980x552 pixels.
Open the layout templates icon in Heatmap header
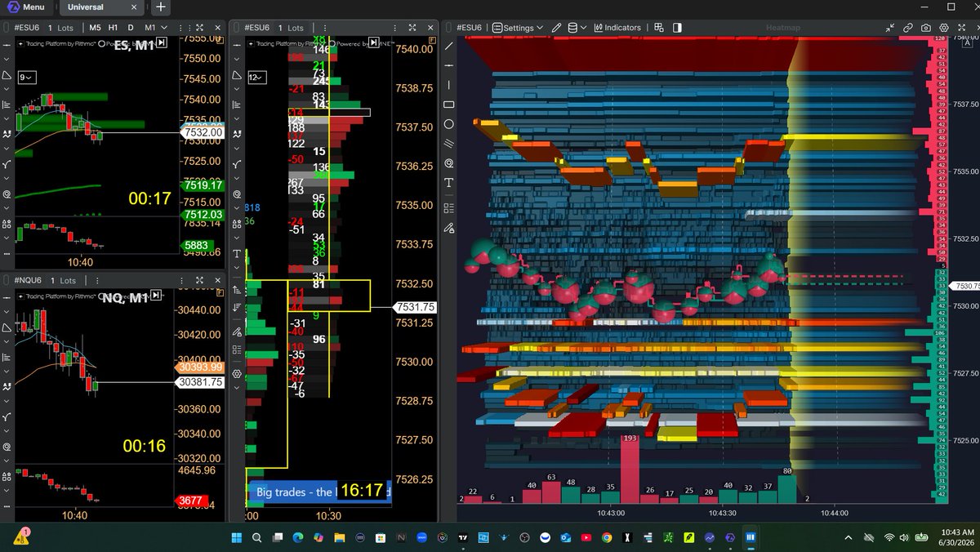tap(659, 27)
